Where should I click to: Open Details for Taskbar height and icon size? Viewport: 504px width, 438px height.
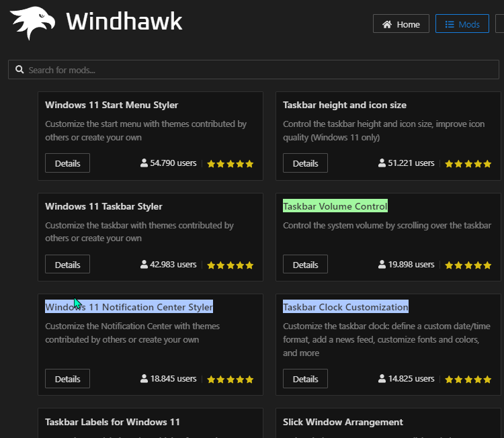(x=305, y=163)
